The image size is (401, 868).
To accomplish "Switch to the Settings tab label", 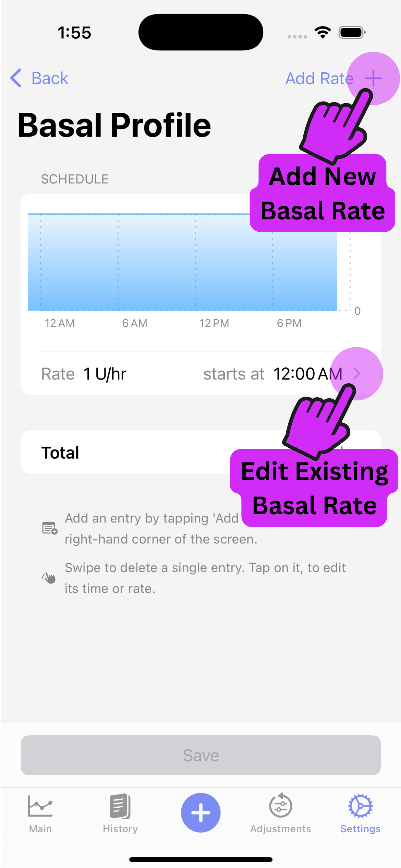I will pyautogui.click(x=360, y=829).
